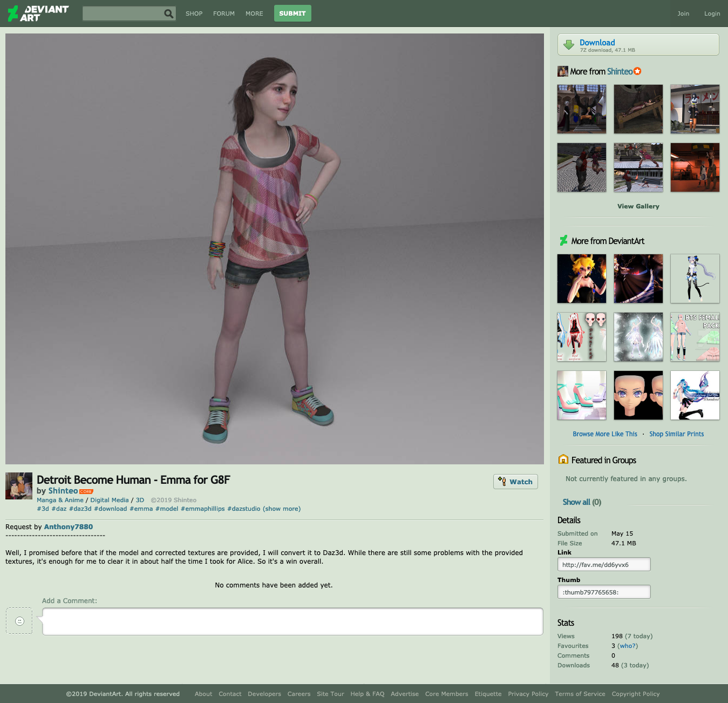This screenshot has width=728, height=703.
Task: Click the green download arrow icon
Action: (569, 45)
